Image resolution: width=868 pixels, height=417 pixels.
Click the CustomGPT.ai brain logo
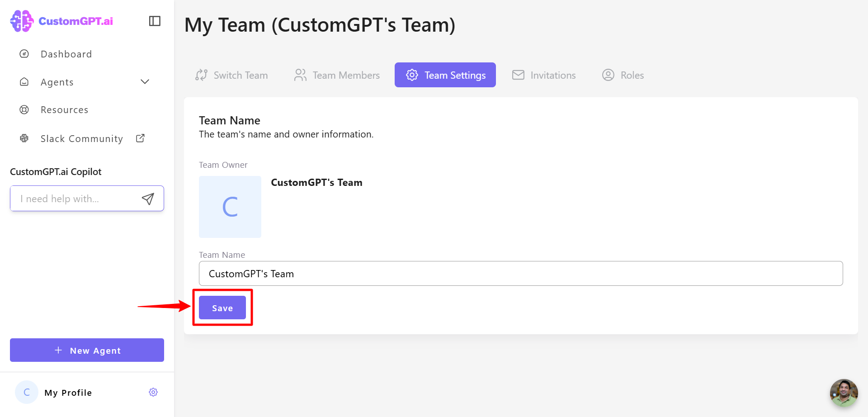(22, 21)
